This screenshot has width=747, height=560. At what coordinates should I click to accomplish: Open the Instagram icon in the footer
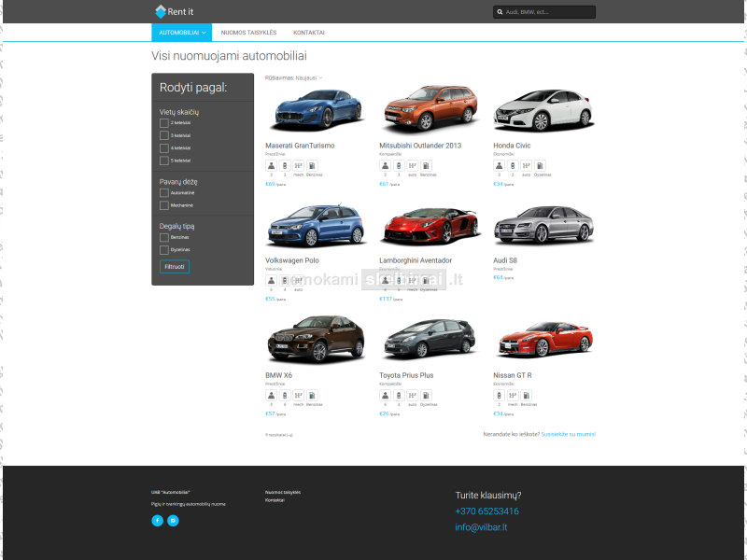pos(173,521)
